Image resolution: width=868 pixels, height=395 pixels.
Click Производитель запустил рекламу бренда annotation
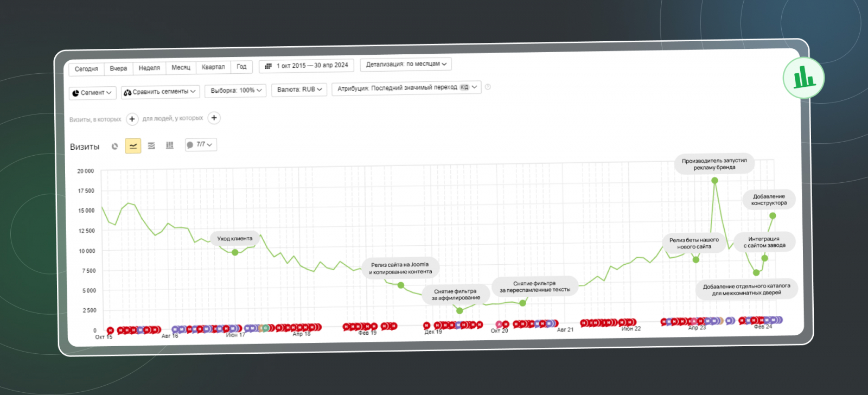[x=714, y=164]
